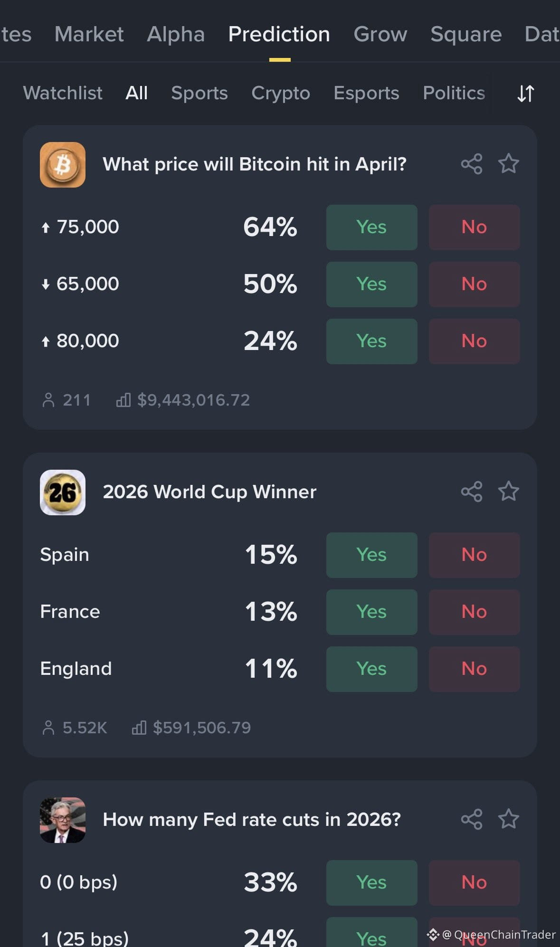The width and height of the screenshot is (560, 947).
Task: Open the Bitcoin coin market thumbnail
Action: (x=63, y=165)
